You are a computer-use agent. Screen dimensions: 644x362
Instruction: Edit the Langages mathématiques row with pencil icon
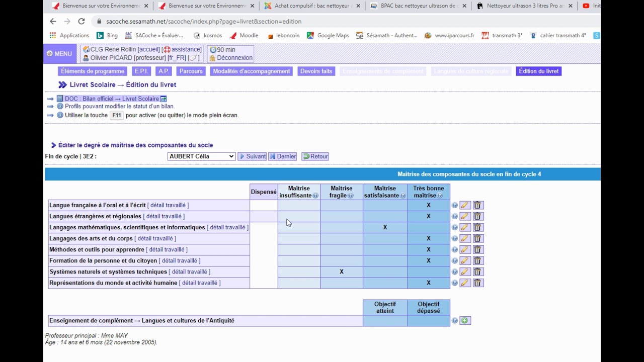[465, 227]
